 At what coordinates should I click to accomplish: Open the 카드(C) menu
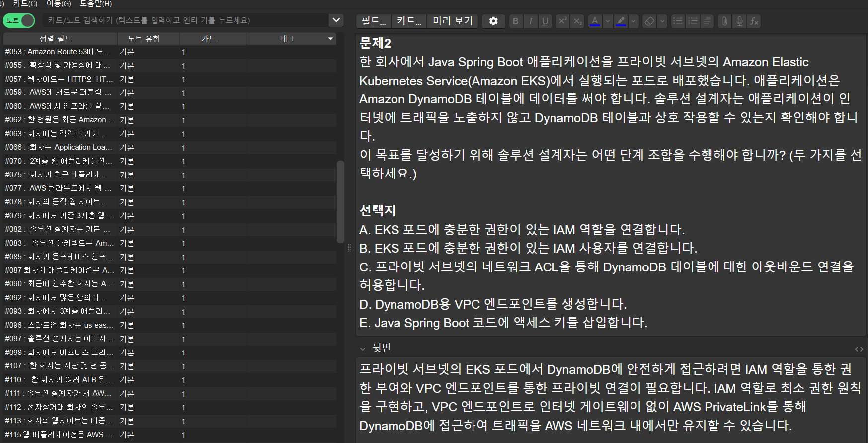25,4
